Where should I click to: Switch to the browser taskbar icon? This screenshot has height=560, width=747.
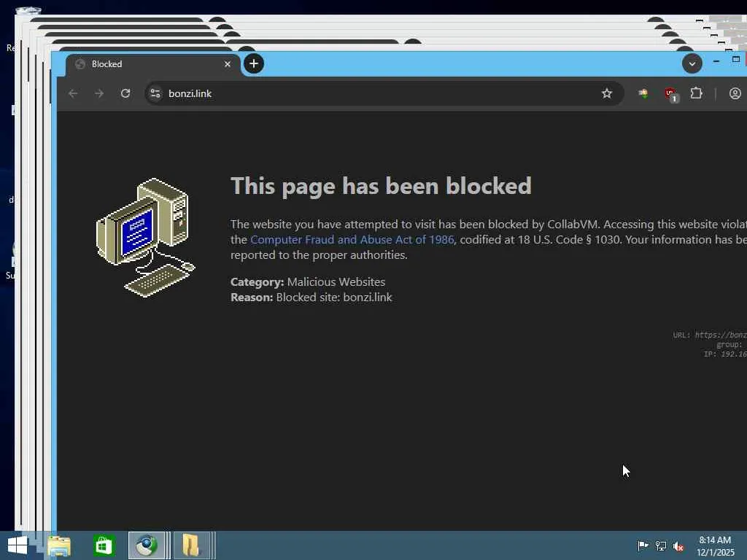[x=147, y=545]
